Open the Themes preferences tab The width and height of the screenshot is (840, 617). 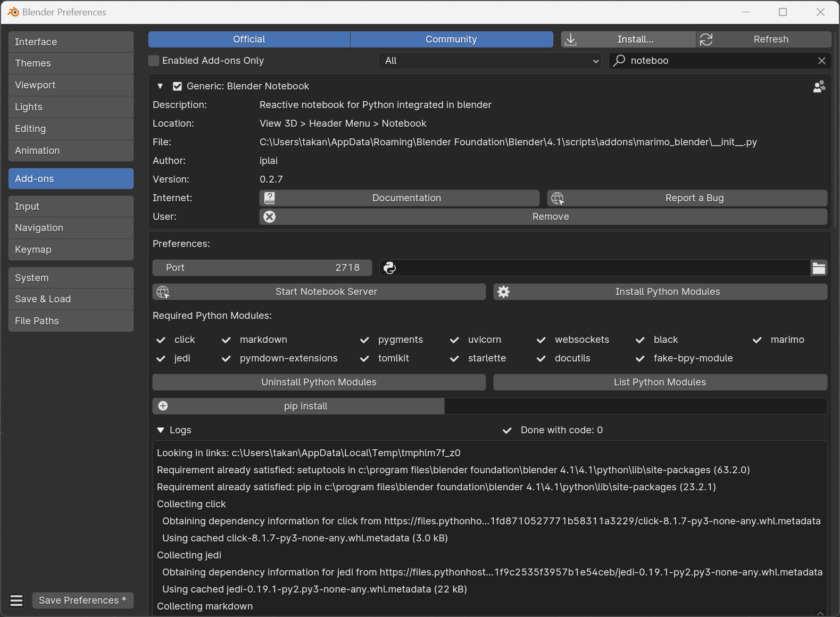[x=71, y=63]
